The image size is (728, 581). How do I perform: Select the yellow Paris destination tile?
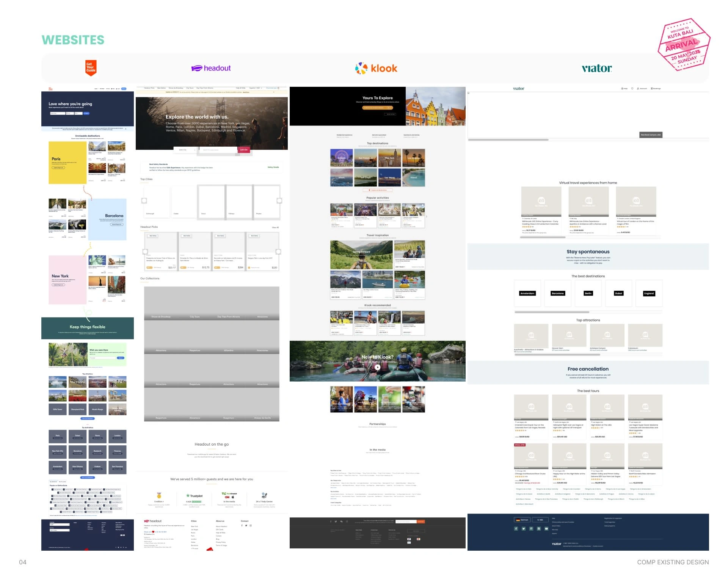[x=67, y=163]
